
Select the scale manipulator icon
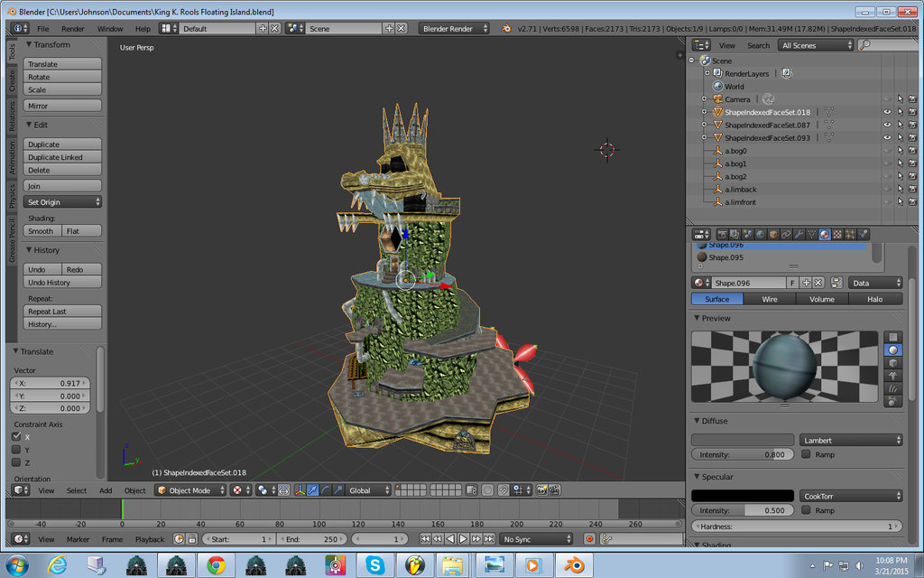coord(338,490)
